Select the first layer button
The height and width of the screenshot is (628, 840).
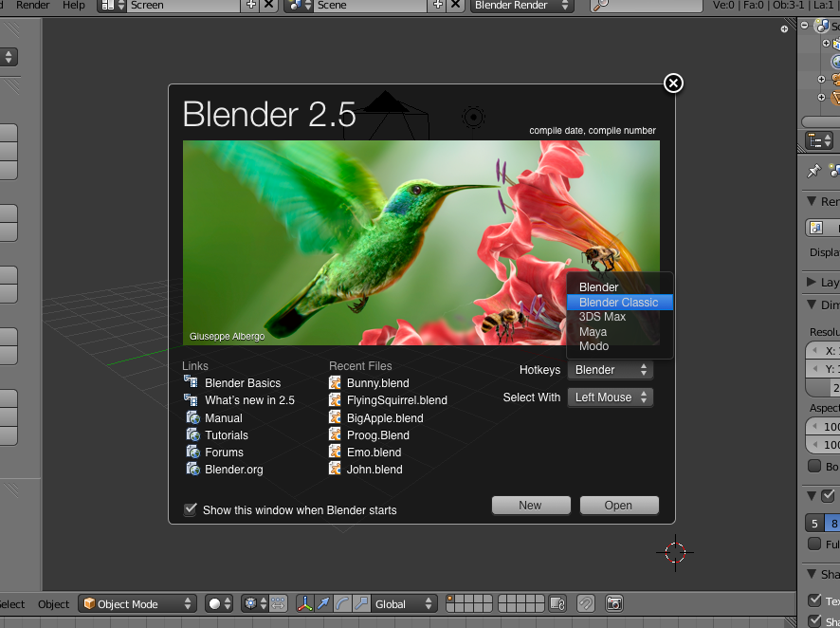[450, 599]
